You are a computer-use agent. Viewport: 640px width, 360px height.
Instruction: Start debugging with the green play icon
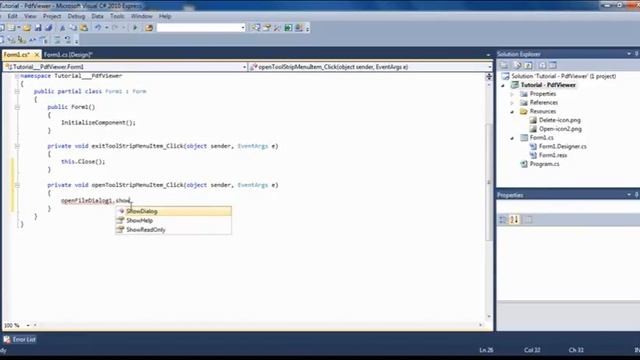[135, 28]
